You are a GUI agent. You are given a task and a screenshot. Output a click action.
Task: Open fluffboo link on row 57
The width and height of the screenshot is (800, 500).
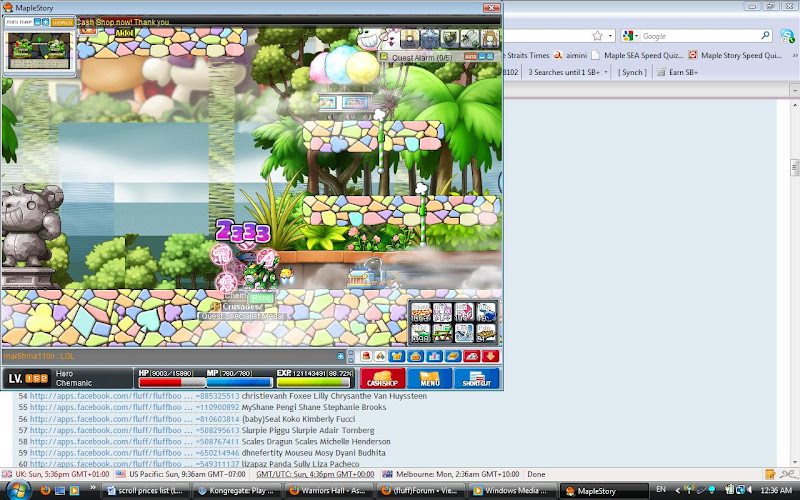pos(134,430)
